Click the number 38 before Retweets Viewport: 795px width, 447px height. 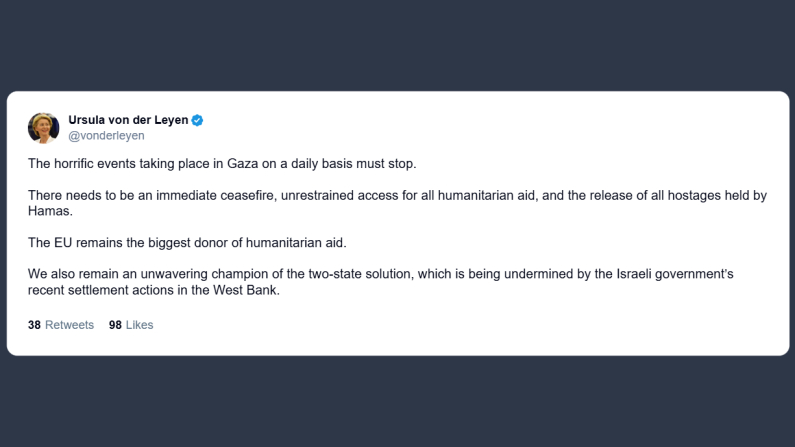[34, 325]
